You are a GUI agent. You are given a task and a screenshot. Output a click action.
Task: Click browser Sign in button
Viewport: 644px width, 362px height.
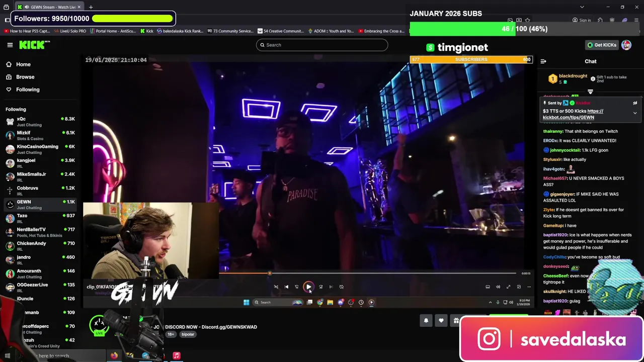582,20
